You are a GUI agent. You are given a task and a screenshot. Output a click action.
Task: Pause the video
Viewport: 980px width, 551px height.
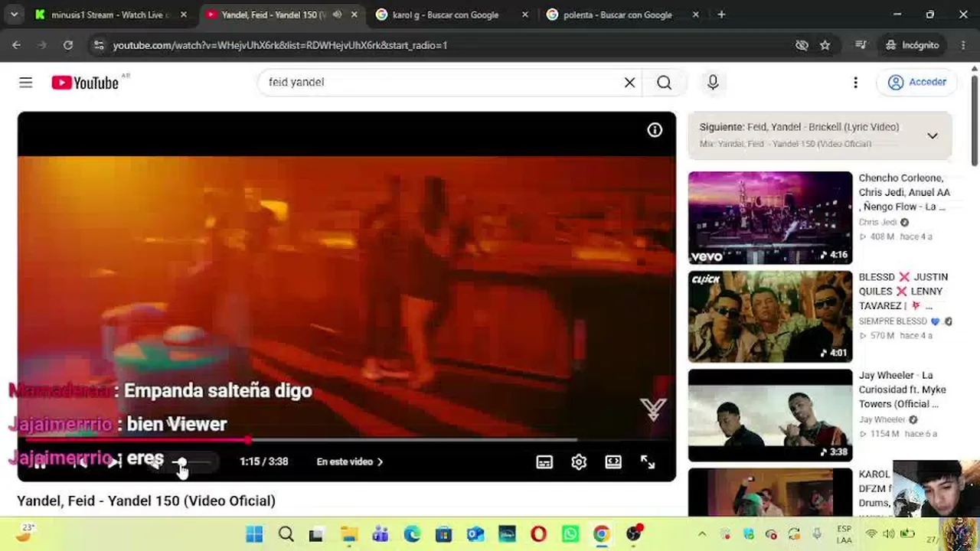(40, 461)
